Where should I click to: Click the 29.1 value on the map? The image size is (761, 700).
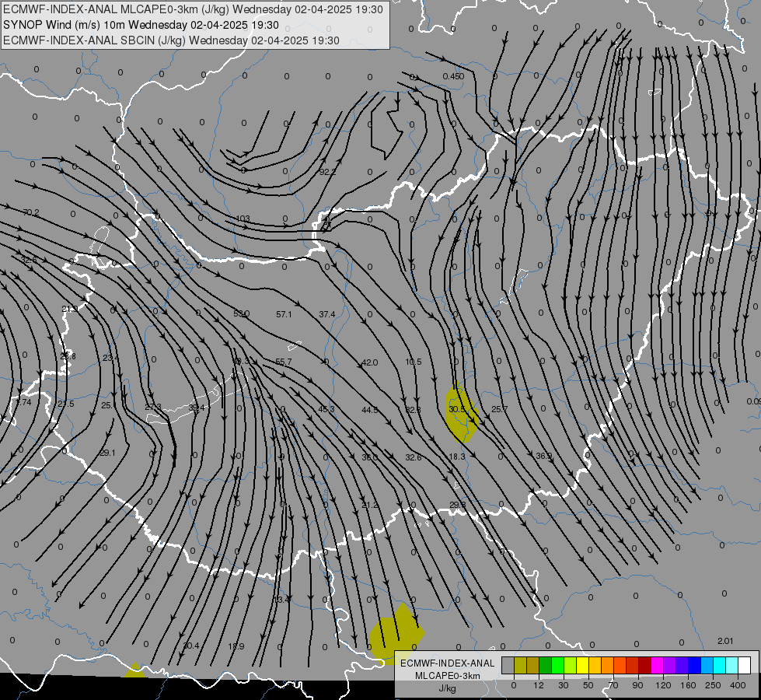click(107, 453)
